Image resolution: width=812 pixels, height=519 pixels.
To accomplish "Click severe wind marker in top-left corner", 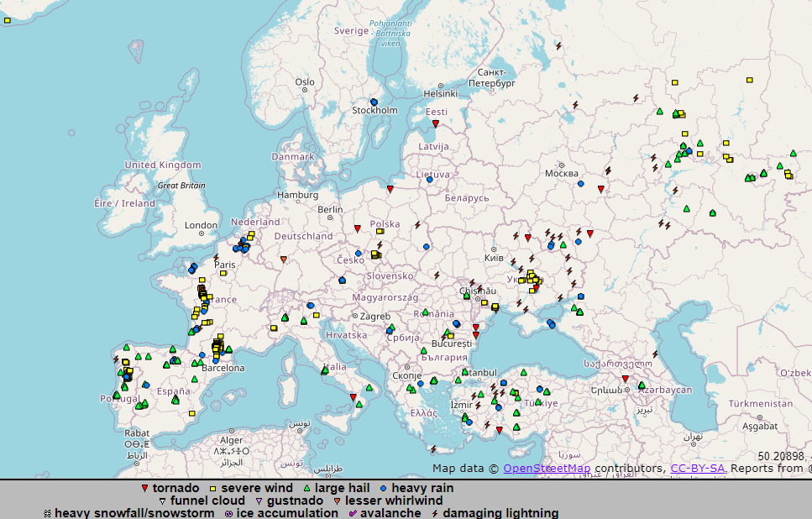I will click(x=8, y=21).
